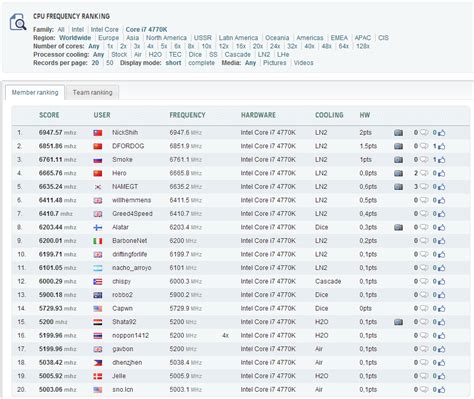This screenshot has width=474, height=399.
Task: Filter media by Videos
Action: (x=303, y=63)
